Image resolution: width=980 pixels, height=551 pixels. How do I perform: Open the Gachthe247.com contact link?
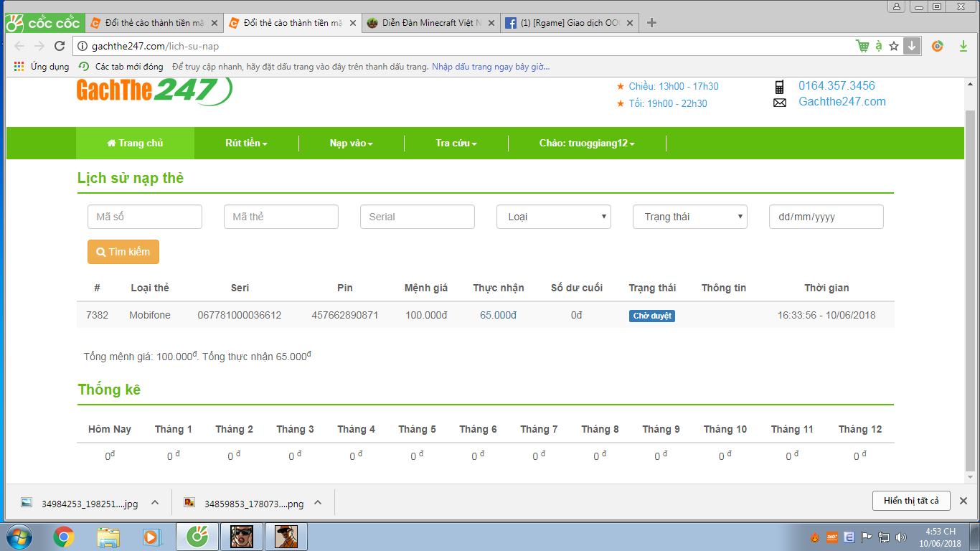[x=842, y=102]
